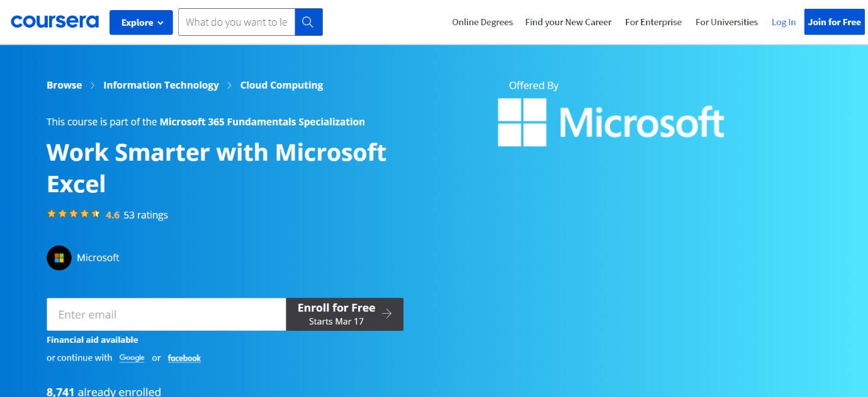The height and width of the screenshot is (397, 868).
Task: Continue with Facebook
Action: [184, 358]
